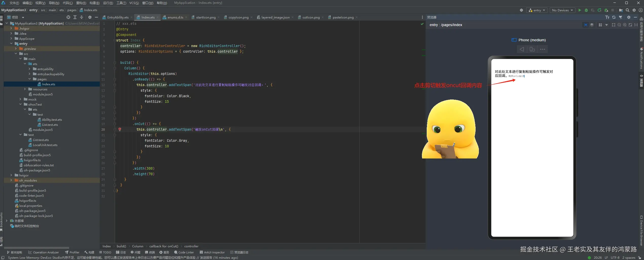Locate opened file in project tree
644x260 pixels.
pos(68,17)
